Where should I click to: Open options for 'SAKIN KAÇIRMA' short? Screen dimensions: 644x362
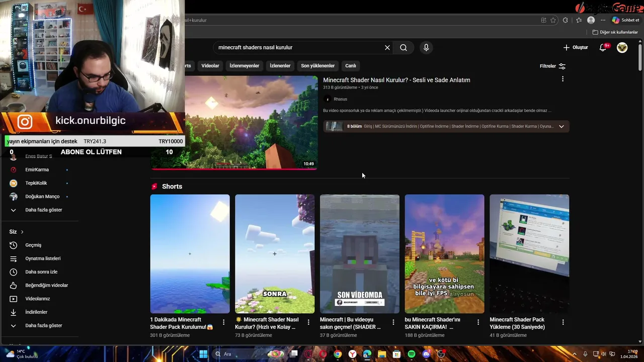pyautogui.click(x=478, y=322)
